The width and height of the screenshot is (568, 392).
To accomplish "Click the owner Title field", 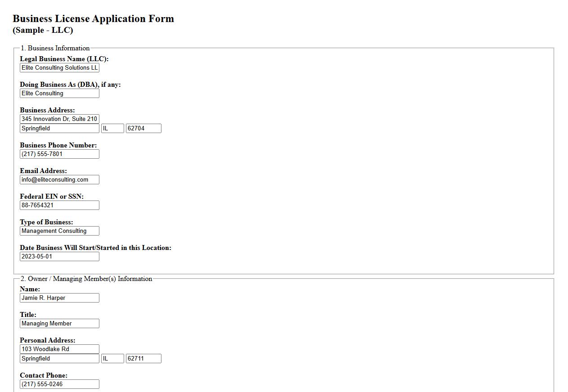I will 59,323.
